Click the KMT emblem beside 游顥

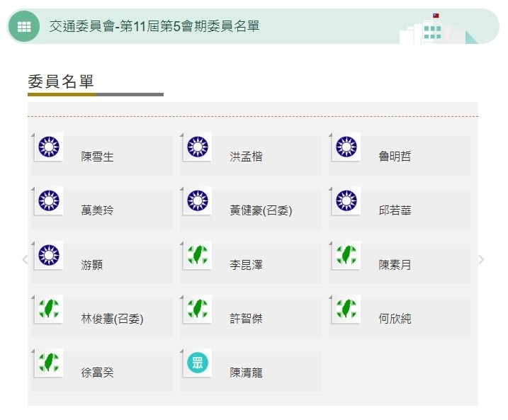click(x=49, y=255)
